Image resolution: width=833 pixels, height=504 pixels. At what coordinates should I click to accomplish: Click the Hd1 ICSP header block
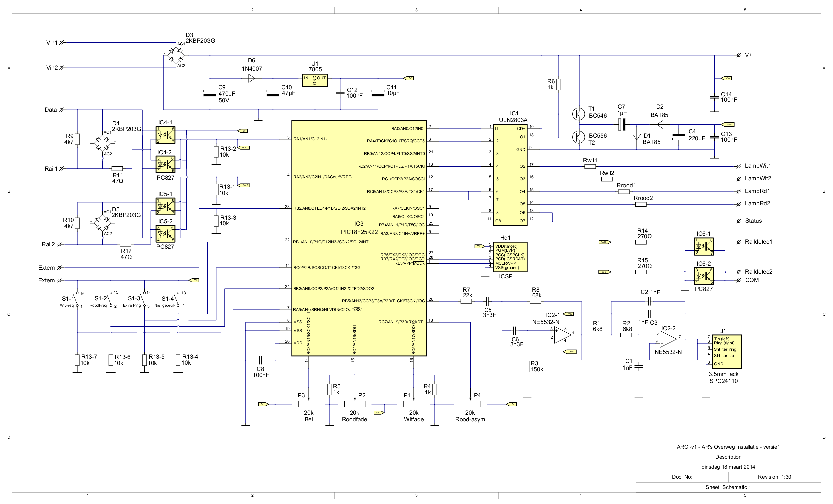point(510,257)
